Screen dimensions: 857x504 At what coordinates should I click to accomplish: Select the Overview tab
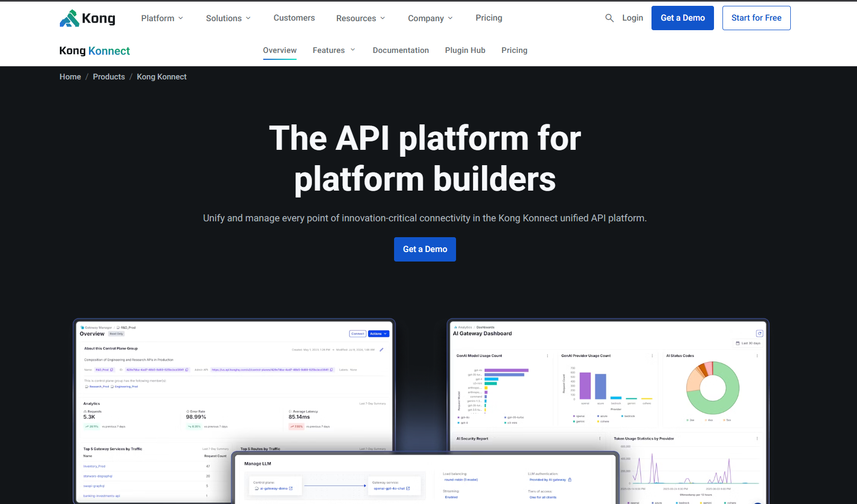280,50
